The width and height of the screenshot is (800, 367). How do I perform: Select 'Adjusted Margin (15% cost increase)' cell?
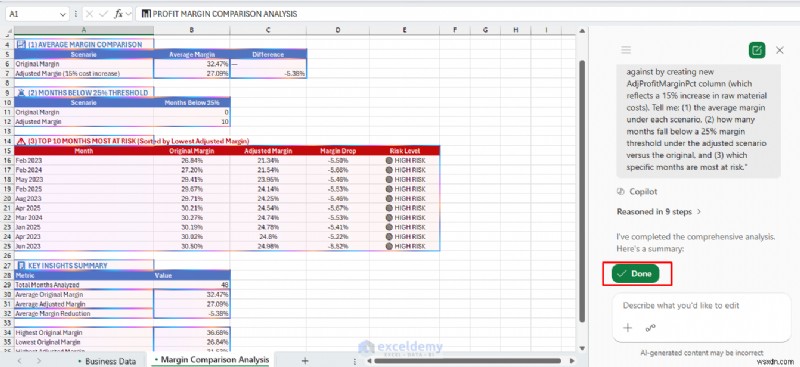tap(84, 74)
